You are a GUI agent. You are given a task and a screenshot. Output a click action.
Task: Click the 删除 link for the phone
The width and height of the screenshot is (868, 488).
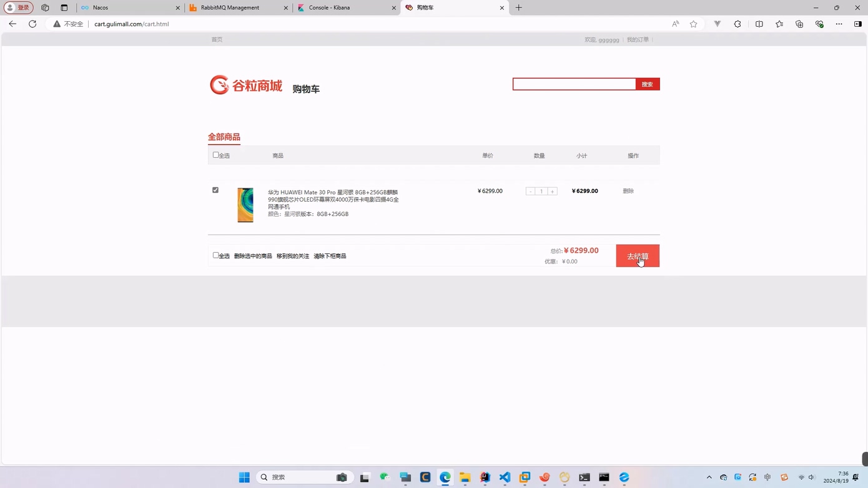click(628, 191)
